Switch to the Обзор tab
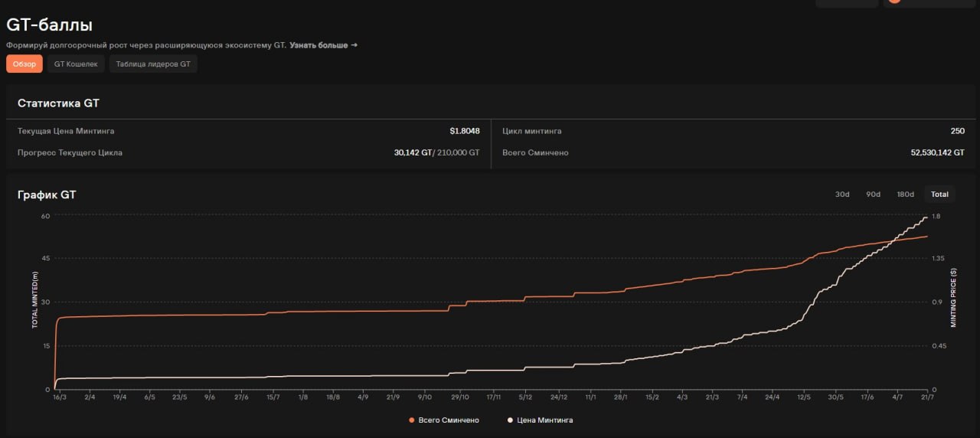The image size is (980, 438). click(x=24, y=64)
